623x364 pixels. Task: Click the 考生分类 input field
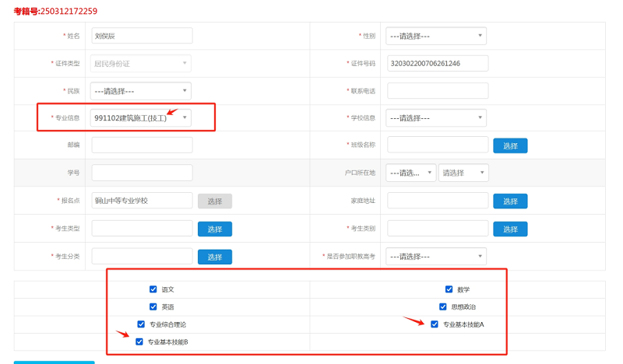142,256
